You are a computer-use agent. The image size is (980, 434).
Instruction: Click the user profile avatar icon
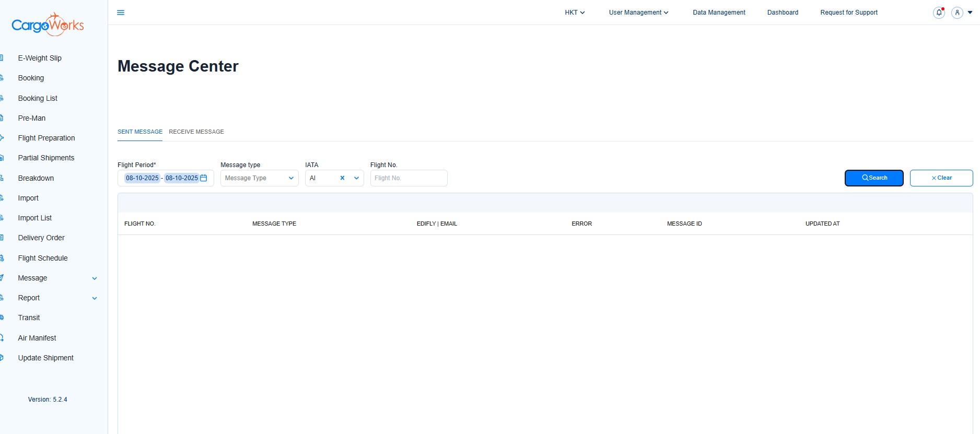coord(957,13)
